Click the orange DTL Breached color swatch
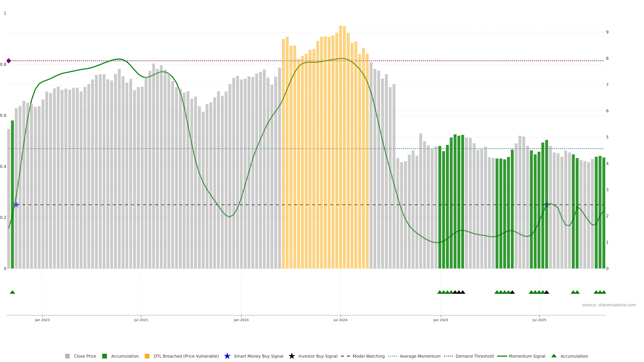This screenshot has height=362, width=644. (147, 356)
